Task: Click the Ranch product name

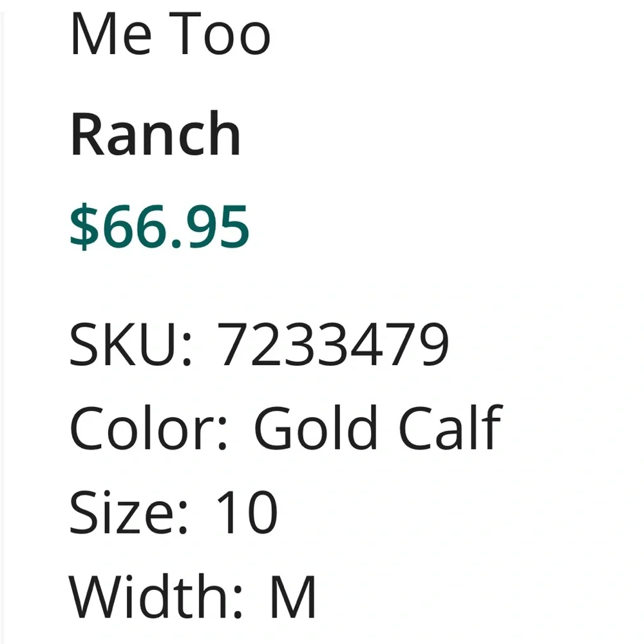Action: tap(155, 133)
